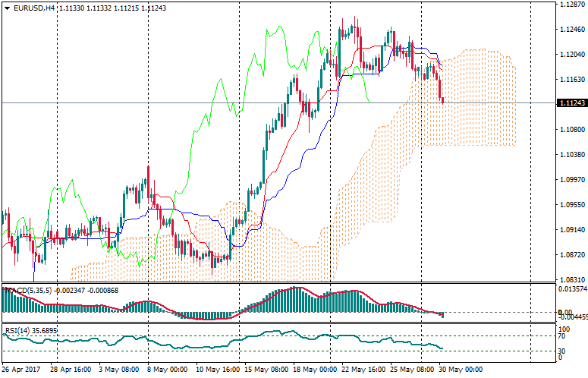Click the current price tag 1.11243

pos(569,102)
